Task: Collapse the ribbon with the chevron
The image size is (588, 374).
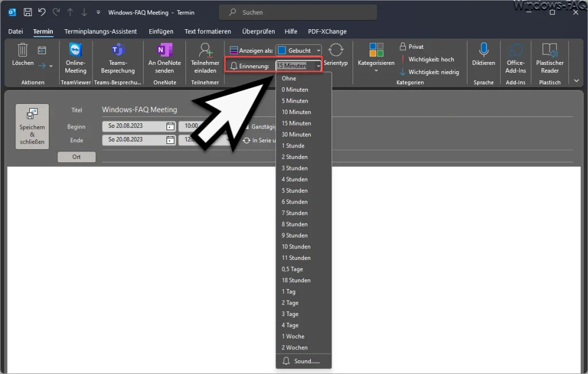Action: point(577,80)
